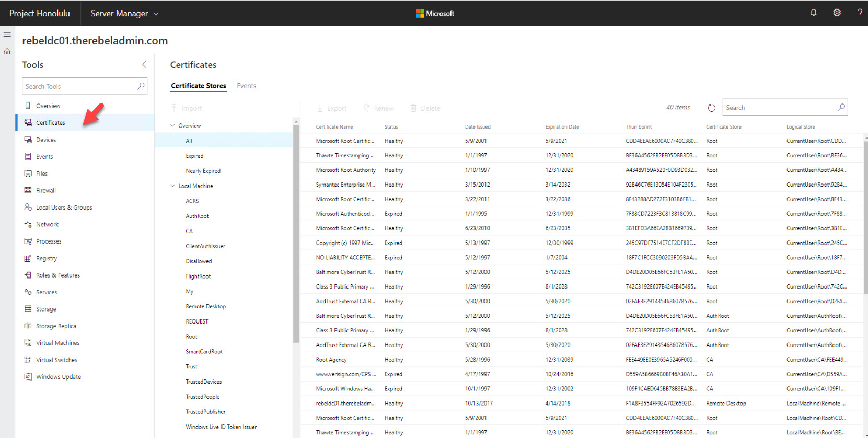This screenshot has height=438, width=868.
Task: Click the Windows Update icon
Action: [28, 376]
